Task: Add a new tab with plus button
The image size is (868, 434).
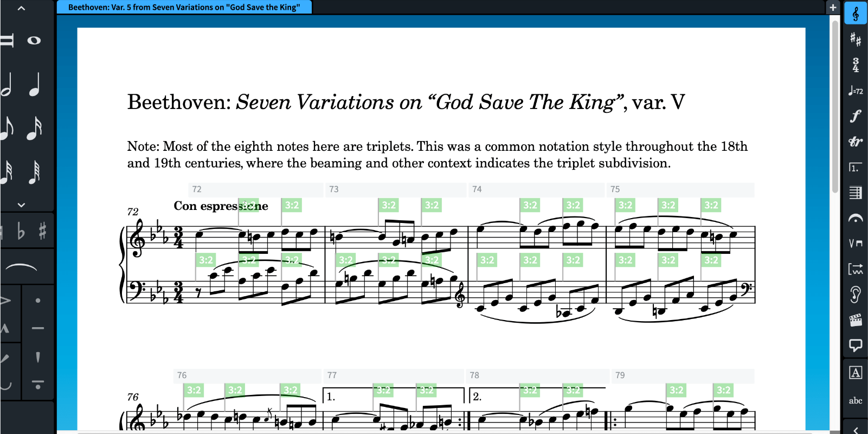Action: coord(833,8)
